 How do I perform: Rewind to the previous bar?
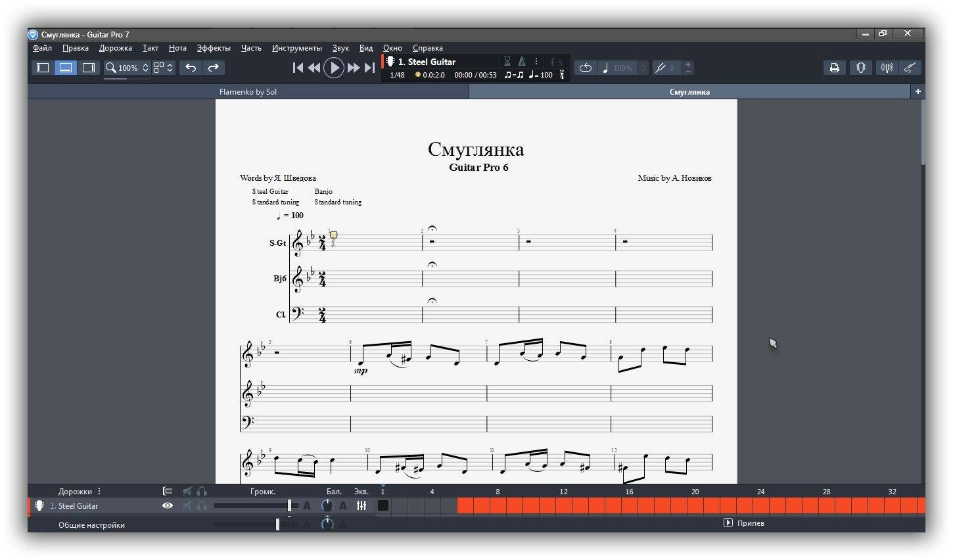click(314, 68)
